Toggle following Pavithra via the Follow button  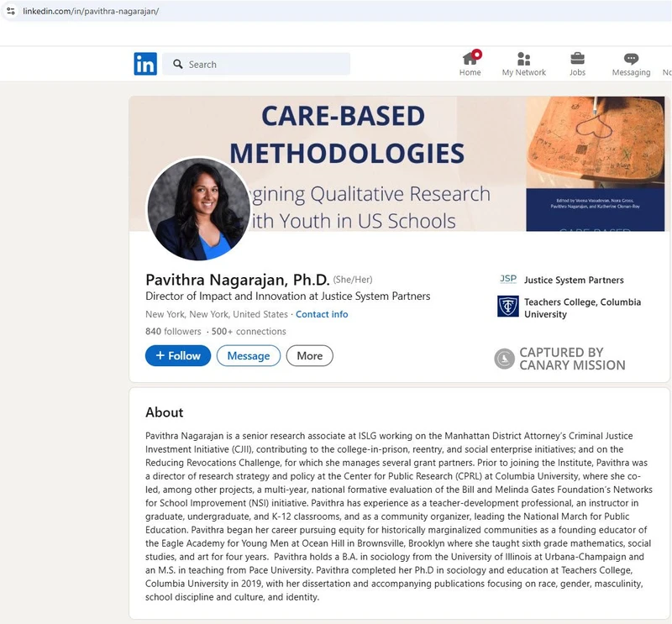177,355
